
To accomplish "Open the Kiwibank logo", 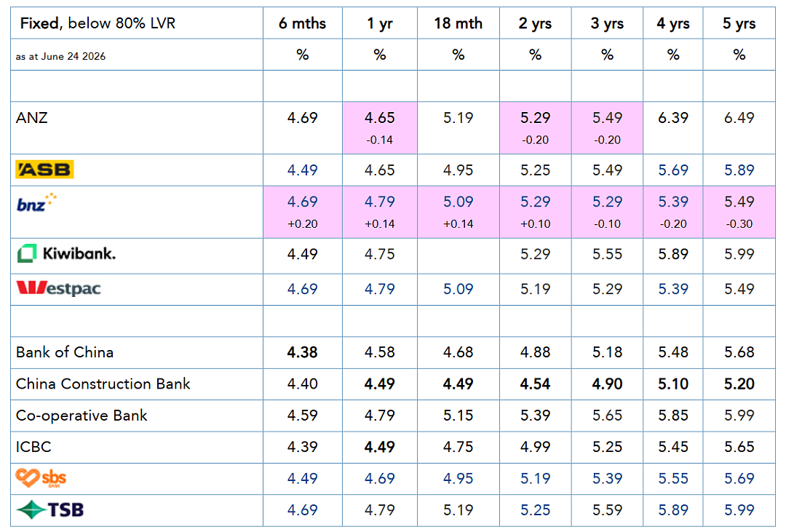I will click(66, 254).
